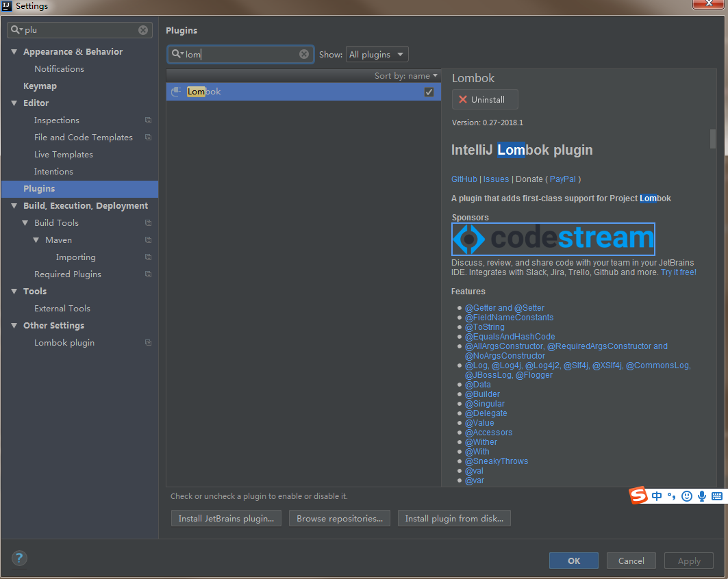This screenshot has width=728, height=579.
Task: Open the @Getter and @Setter feature link
Action: pyautogui.click(x=505, y=307)
